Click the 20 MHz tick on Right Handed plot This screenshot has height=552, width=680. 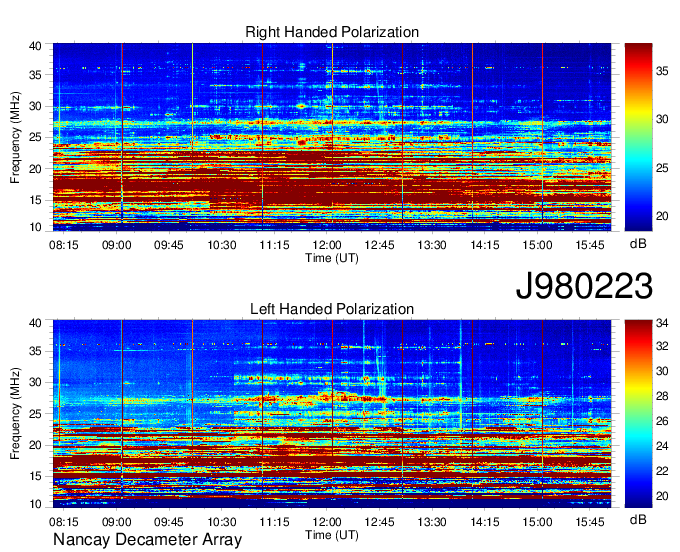click(35, 169)
